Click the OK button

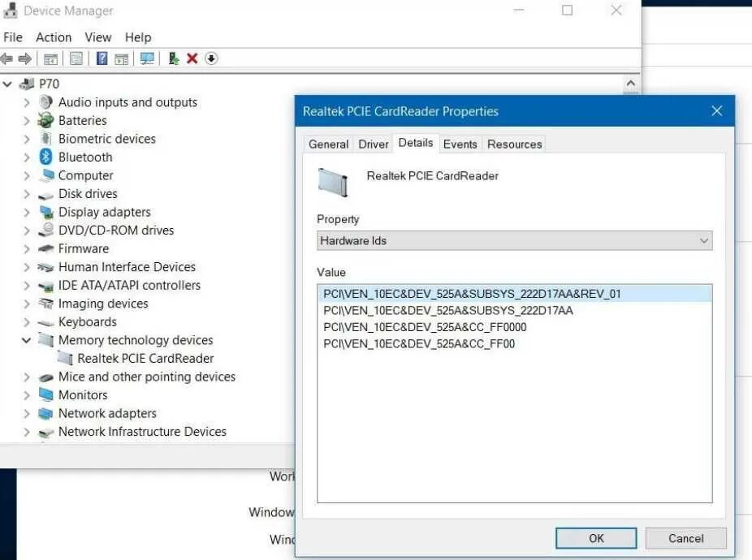(x=596, y=538)
